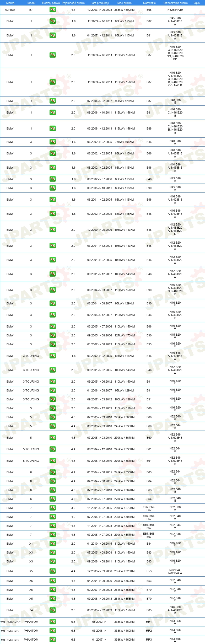Click the fuel icon in the 3 TOURING 1.8 row
The width and height of the screenshot is (205, 644).
tap(52, 356)
